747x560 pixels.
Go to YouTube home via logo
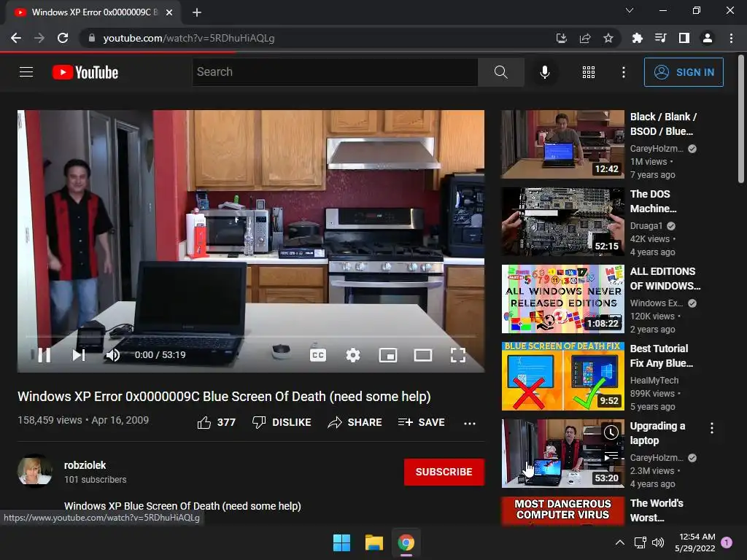[x=85, y=72]
